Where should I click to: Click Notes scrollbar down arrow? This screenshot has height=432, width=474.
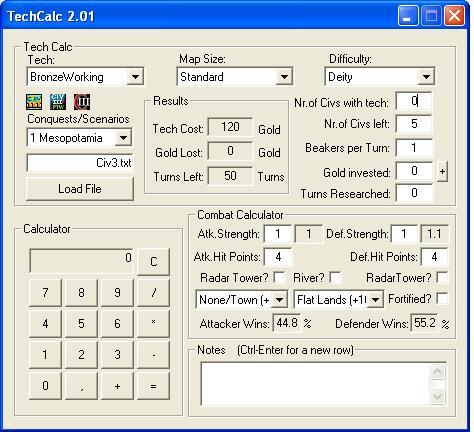[x=437, y=397]
